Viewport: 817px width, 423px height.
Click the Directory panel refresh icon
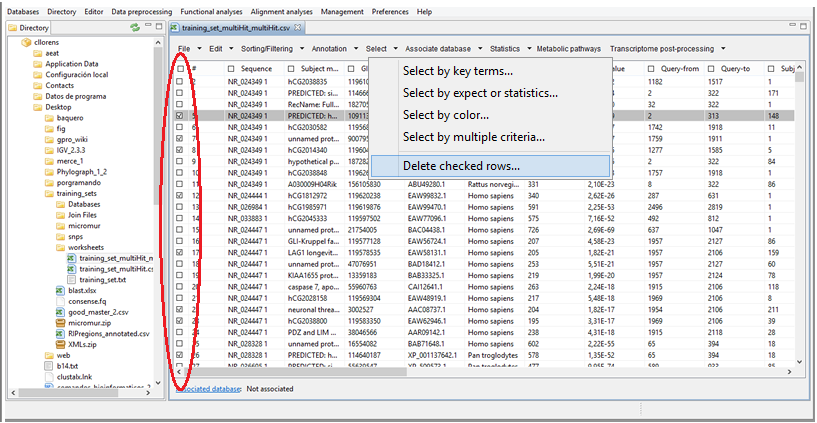click(x=135, y=27)
